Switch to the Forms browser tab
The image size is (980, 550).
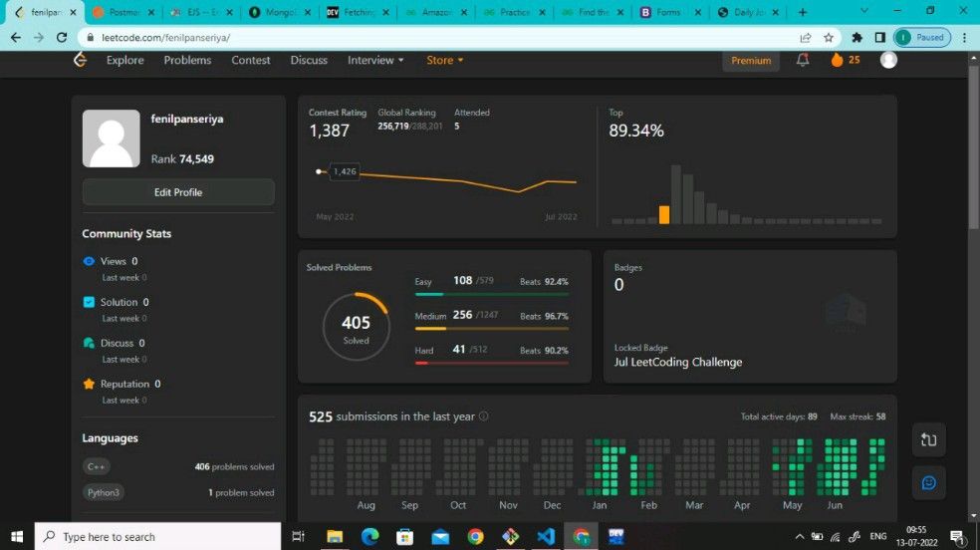(668, 12)
